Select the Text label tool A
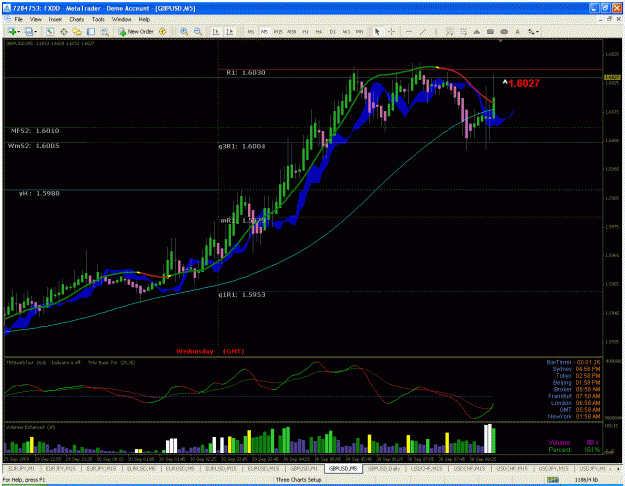625x486 pixels. pos(517,31)
